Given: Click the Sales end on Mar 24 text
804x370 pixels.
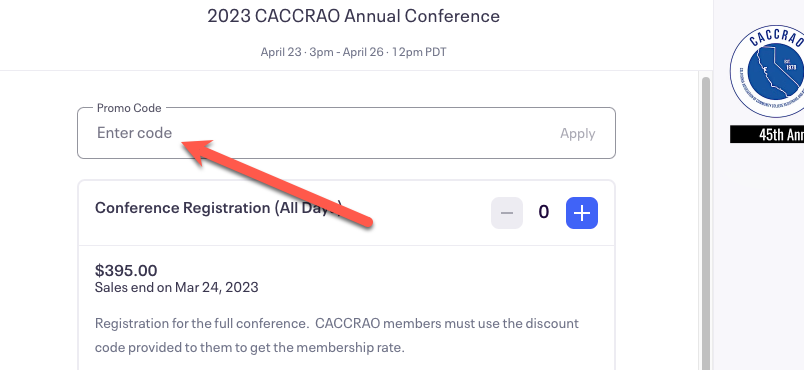Looking at the screenshot, I should (x=176, y=287).
